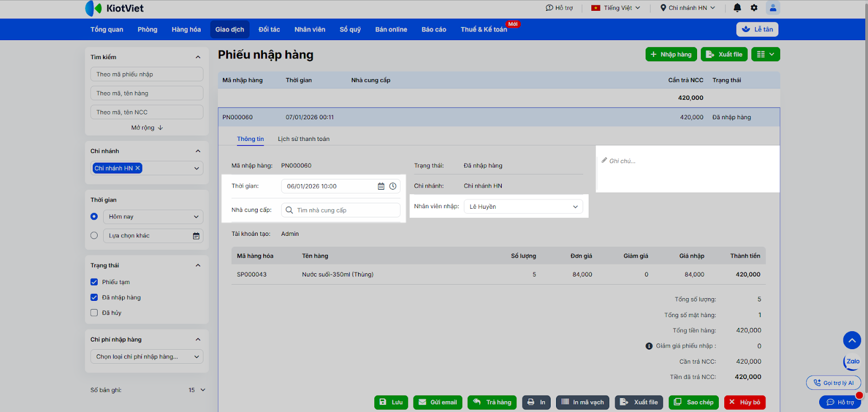Click the In mã vạch button

pyautogui.click(x=583, y=402)
